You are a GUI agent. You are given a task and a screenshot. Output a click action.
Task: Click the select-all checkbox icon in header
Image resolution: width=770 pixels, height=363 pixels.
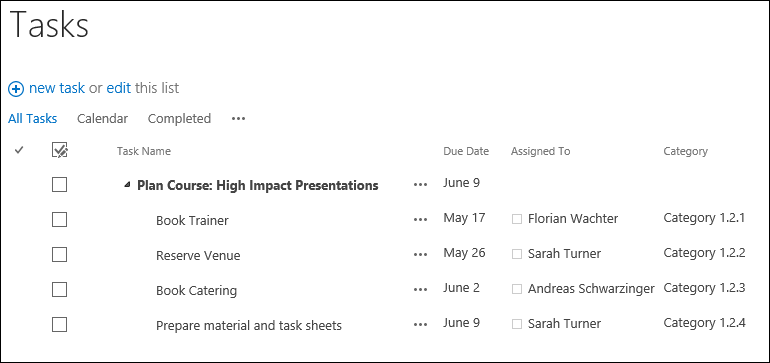pos(59,150)
